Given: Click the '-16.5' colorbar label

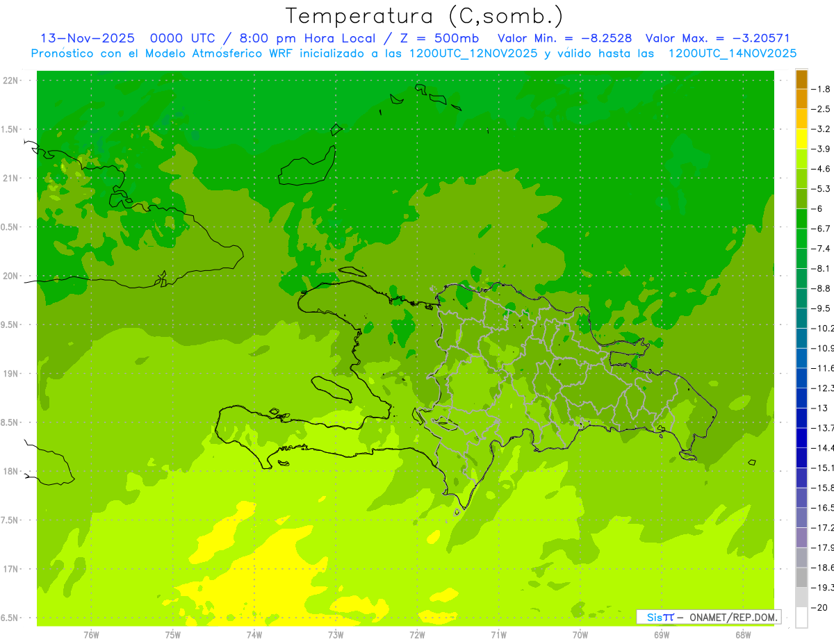Looking at the screenshot, I should point(824,508).
